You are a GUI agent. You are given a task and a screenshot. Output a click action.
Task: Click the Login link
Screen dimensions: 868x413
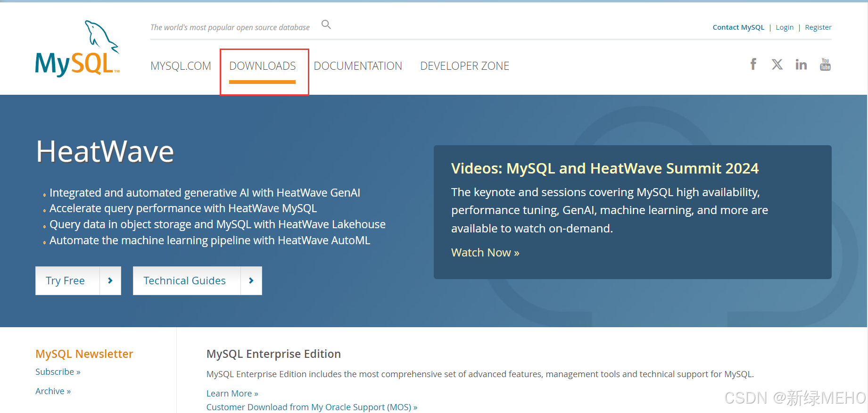(x=785, y=27)
